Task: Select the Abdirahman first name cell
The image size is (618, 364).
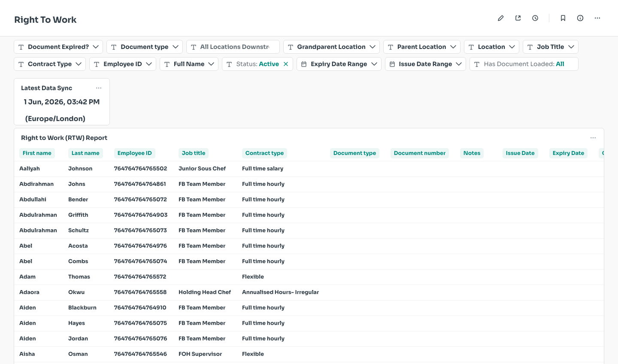Action: pyautogui.click(x=36, y=184)
